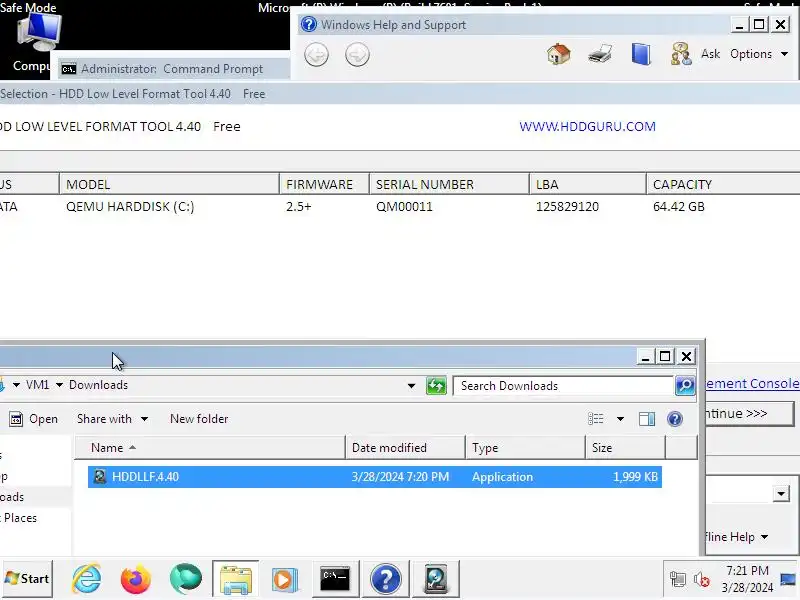The image size is (800, 600).
Task: Select the 64.42 GB capacity cell
Action: tap(679, 207)
